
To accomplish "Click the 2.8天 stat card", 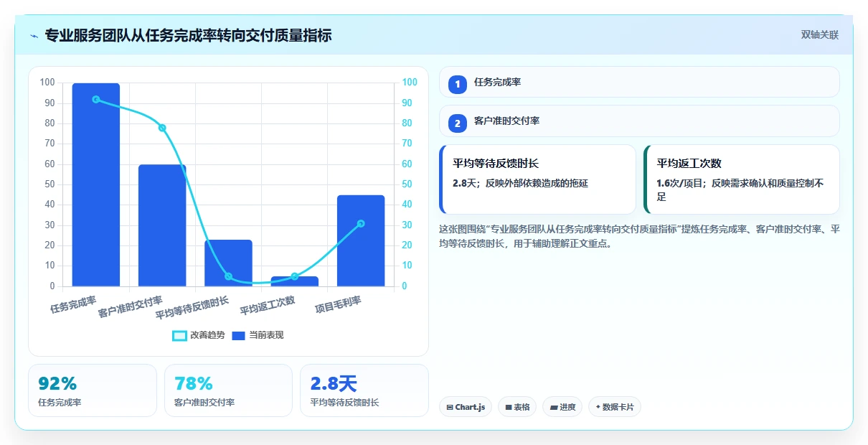I will point(364,390).
